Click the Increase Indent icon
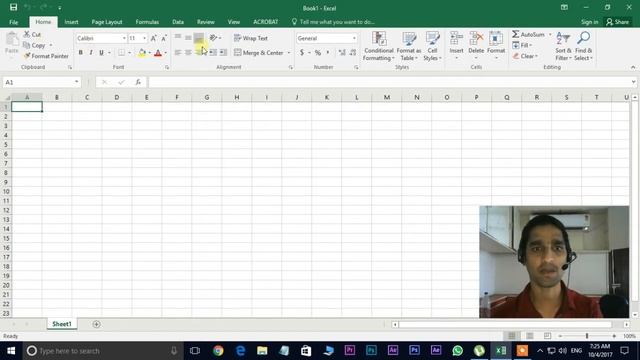Screen dimensions: 640x360 (x=223, y=53)
